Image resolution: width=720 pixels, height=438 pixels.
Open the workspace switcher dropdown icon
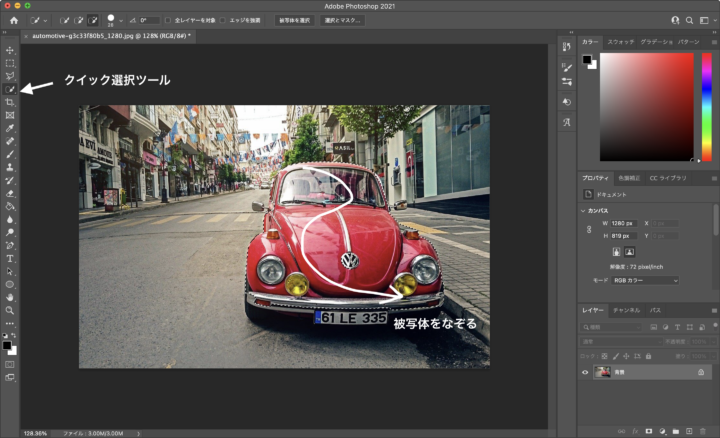[704, 20]
